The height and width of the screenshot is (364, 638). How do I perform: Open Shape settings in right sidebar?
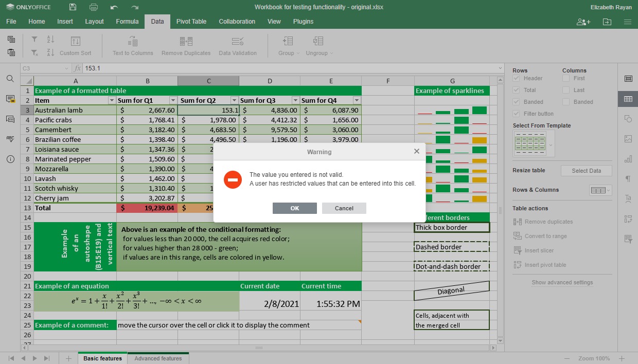628,119
